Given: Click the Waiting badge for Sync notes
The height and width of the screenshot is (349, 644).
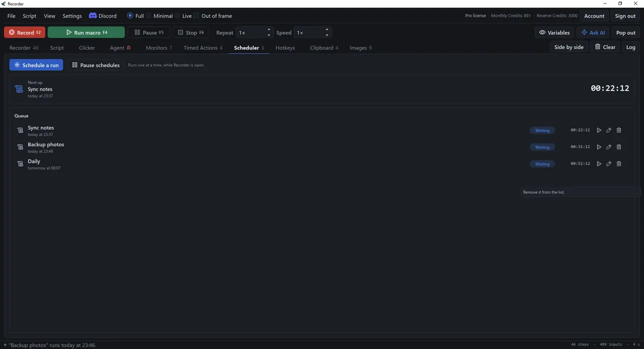Looking at the screenshot, I should pyautogui.click(x=542, y=130).
